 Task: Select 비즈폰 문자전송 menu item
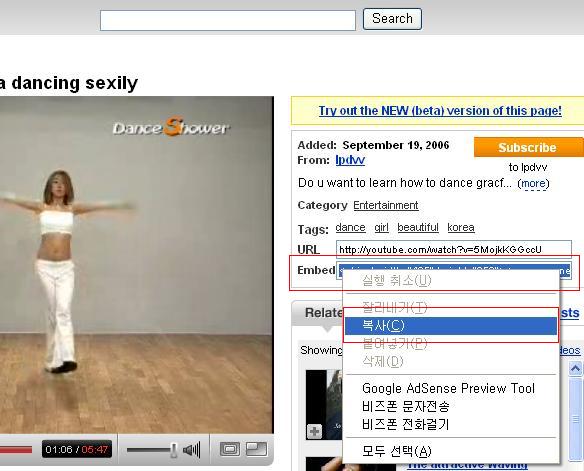pos(451,406)
